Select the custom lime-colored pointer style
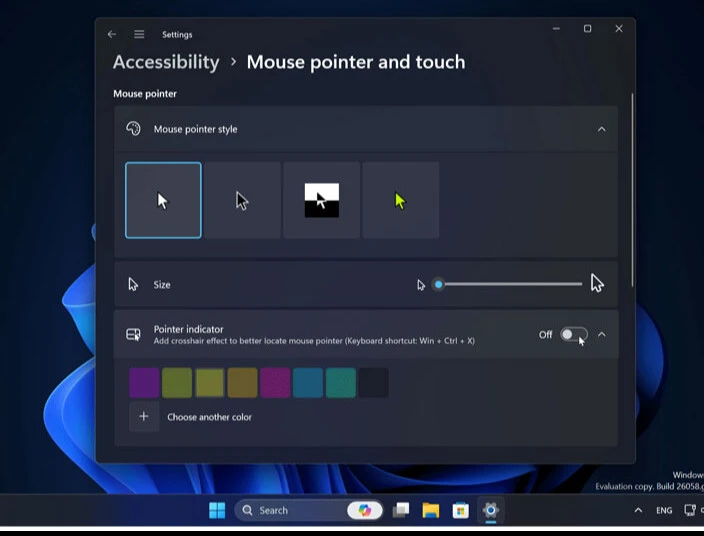Image resolution: width=704 pixels, height=536 pixels. (x=400, y=200)
